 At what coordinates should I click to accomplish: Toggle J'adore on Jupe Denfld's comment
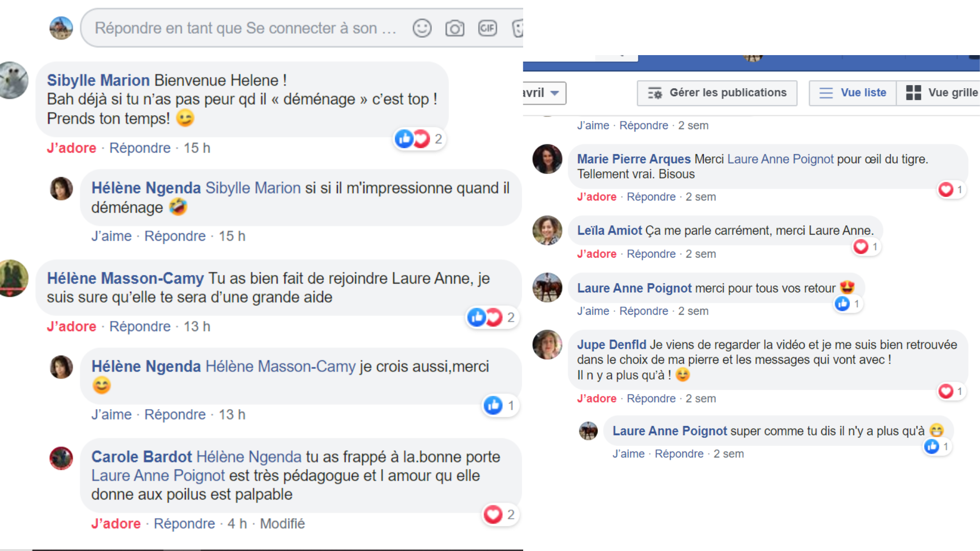[x=597, y=398]
